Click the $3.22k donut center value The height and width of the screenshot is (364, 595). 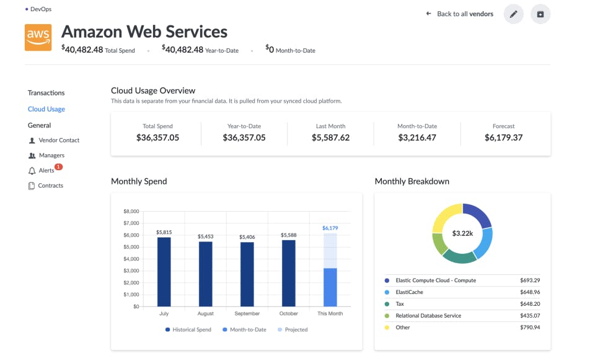point(462,233)
